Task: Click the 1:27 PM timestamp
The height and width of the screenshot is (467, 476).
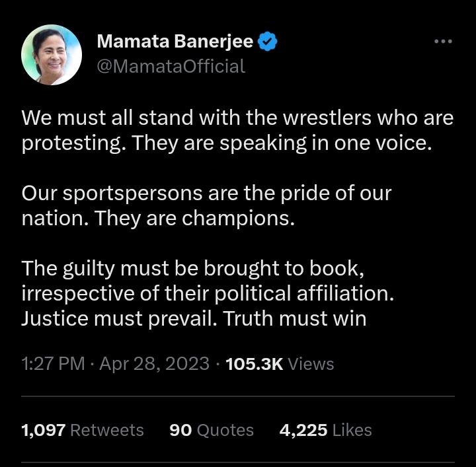Action: [53, 363]
